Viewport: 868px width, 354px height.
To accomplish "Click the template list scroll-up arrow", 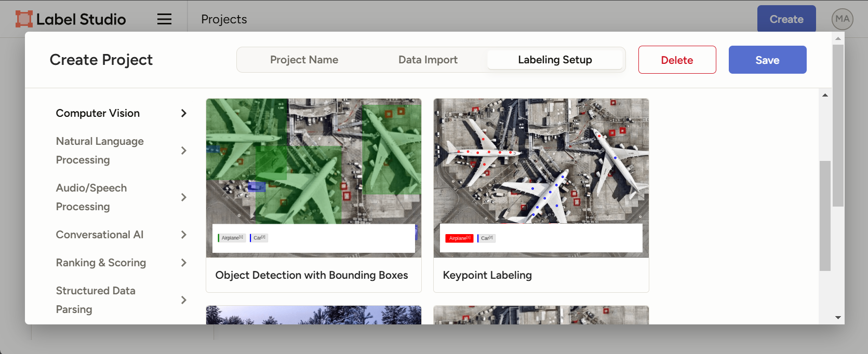I will point(824,96).
